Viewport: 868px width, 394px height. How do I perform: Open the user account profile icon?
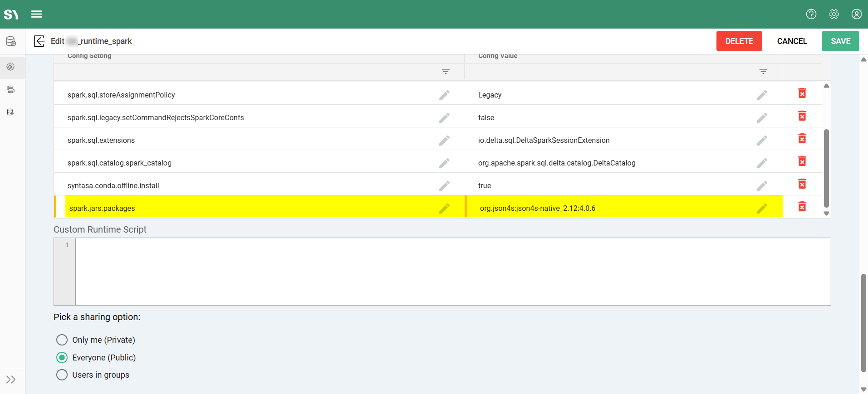click(x=856, y=14)
